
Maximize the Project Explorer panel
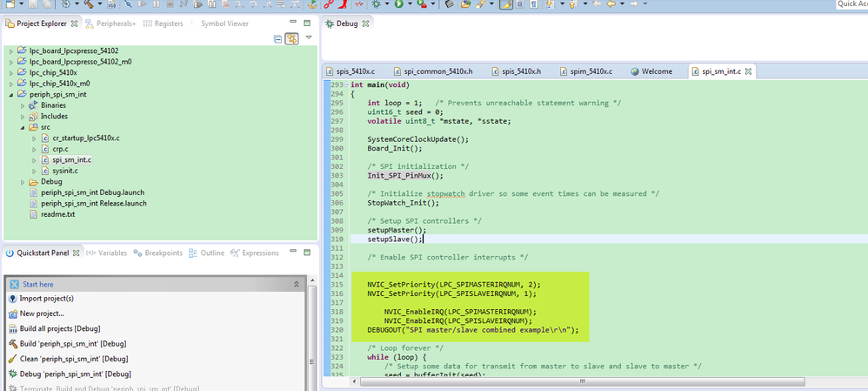(307, 24)
